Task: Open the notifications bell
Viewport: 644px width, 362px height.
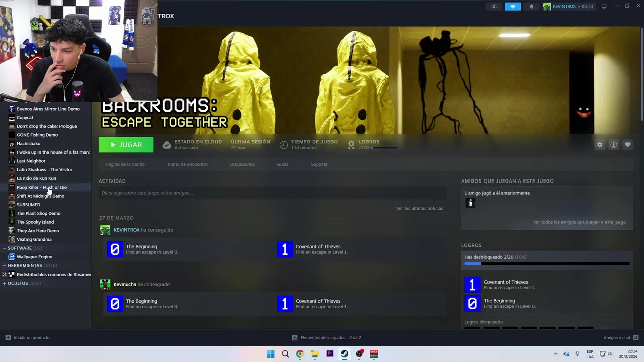Action: (531, 7)
